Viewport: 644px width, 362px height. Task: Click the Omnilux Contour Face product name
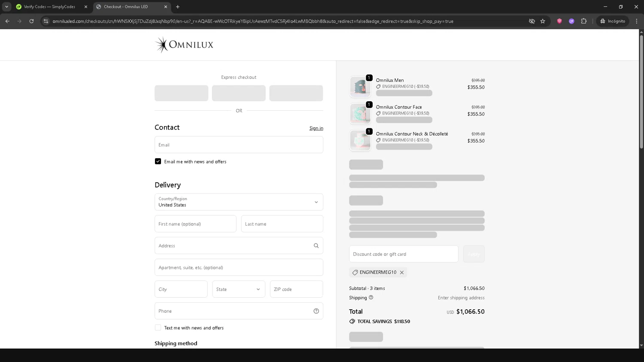(399, 107)
